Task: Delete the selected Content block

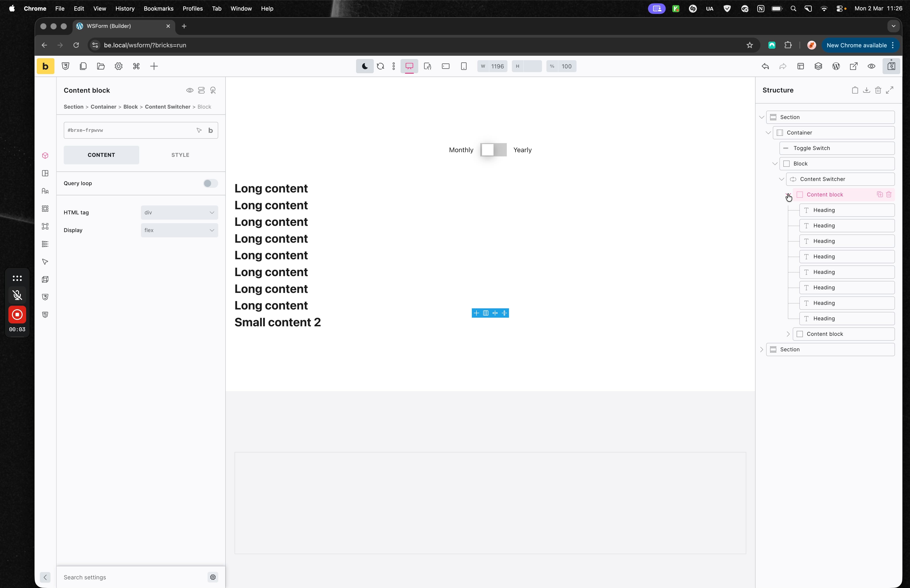Action: [x=889, y=195]
